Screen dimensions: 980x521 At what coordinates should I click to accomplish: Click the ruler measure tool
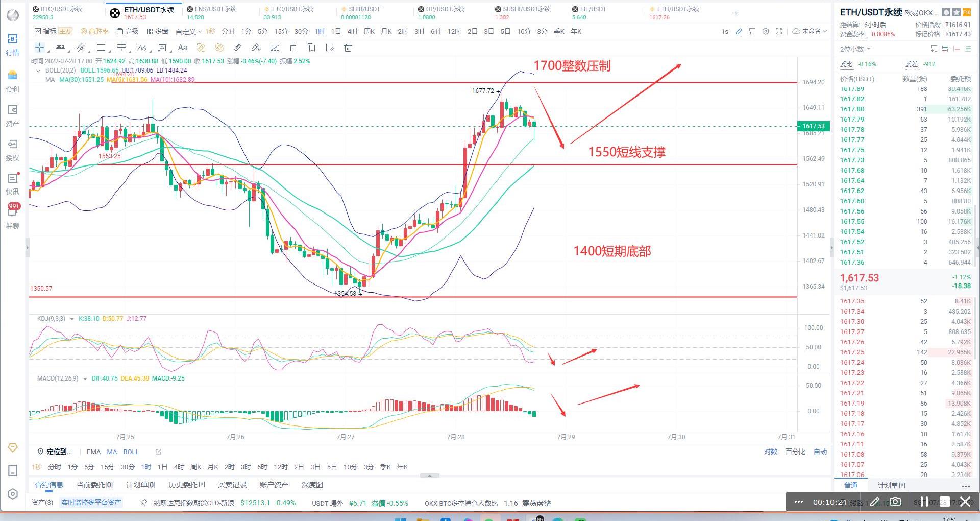(237, 48)
